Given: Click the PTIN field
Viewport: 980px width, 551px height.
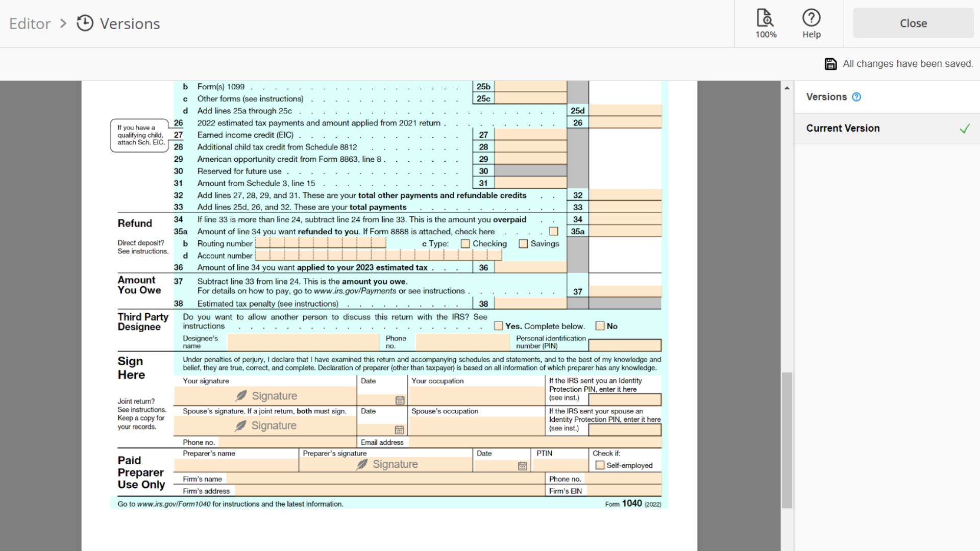Looking at the screenshot, I should coord(560,465).
